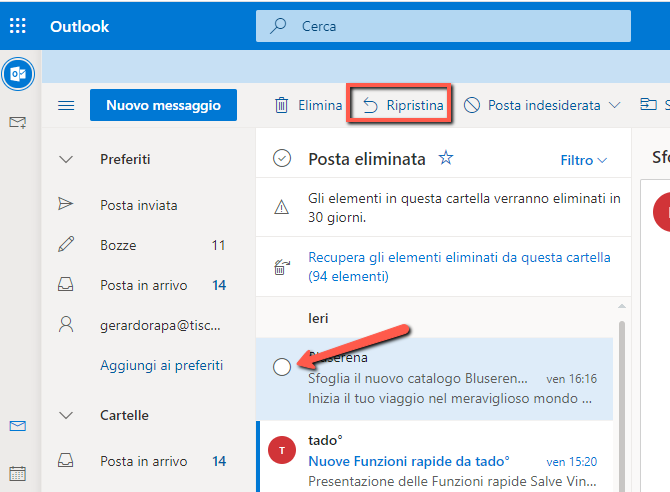Click the Outlook logo icon in sidebar
This screenshot has width=670, height=492.
(18, 74)
